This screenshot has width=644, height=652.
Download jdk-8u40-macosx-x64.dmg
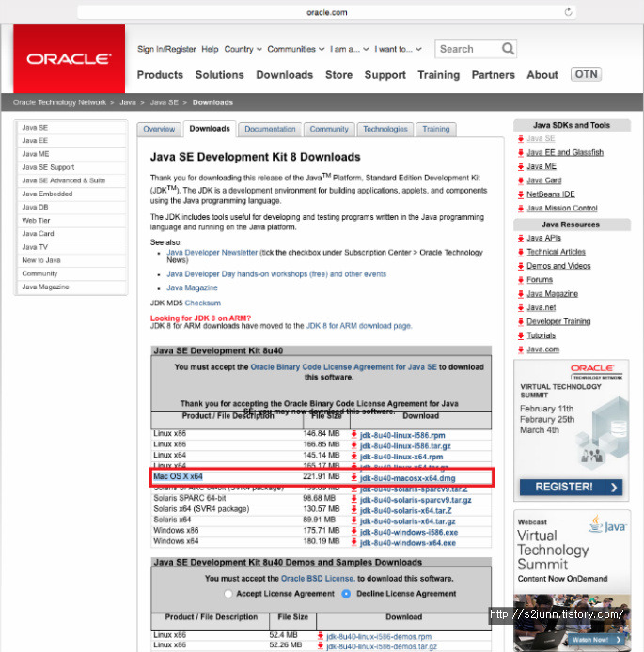click(x=408, y=478)
